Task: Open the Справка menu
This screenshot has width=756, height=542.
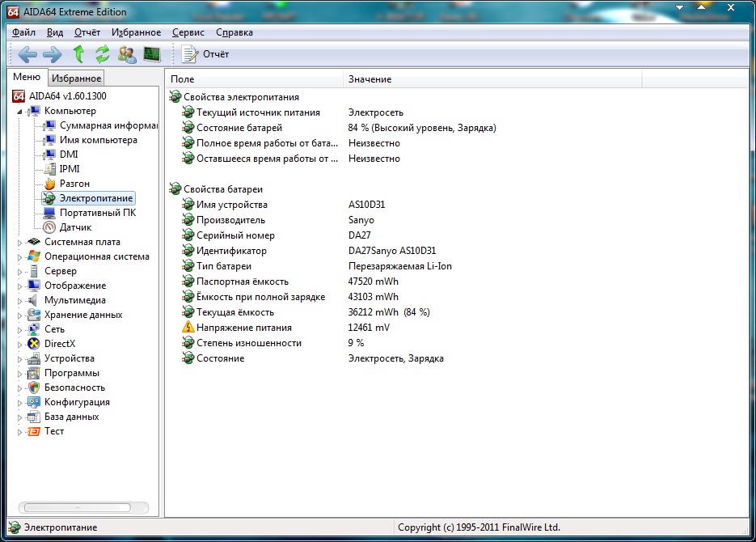Action: [234, 32]
